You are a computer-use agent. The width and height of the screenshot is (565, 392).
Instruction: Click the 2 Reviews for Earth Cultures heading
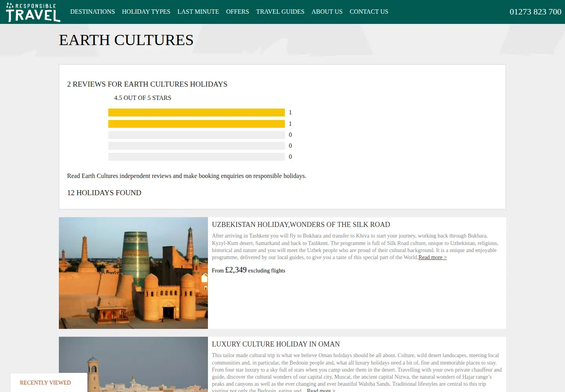147,84
